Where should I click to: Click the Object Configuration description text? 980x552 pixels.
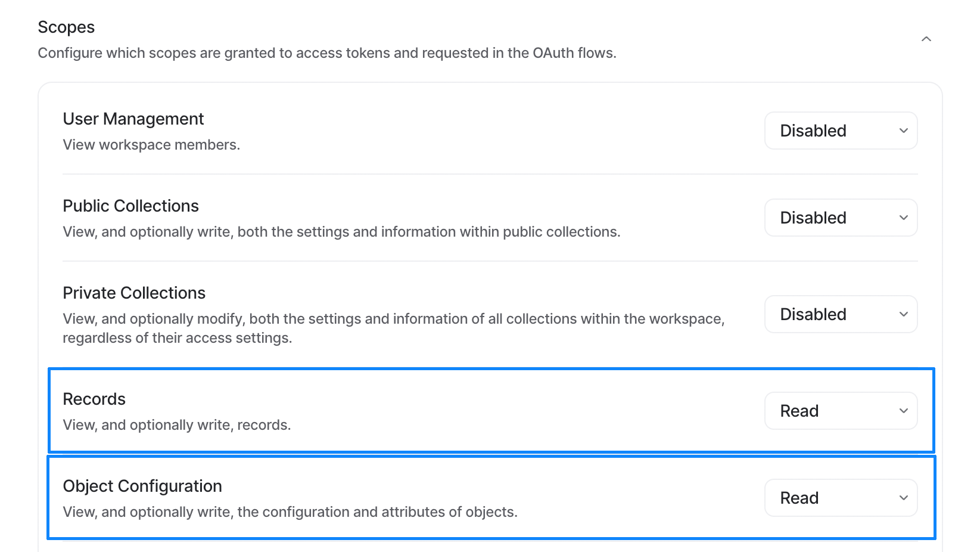click(x=290, y=512)
